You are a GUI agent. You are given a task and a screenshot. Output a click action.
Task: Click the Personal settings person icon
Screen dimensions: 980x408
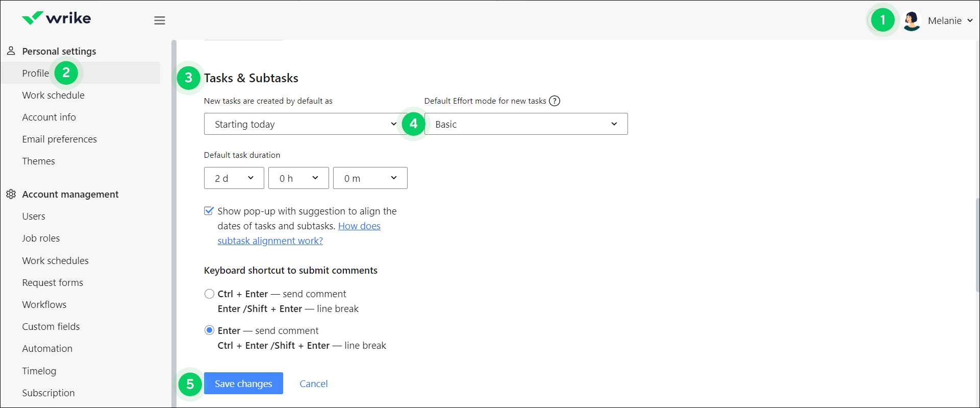tap(11, 51)
